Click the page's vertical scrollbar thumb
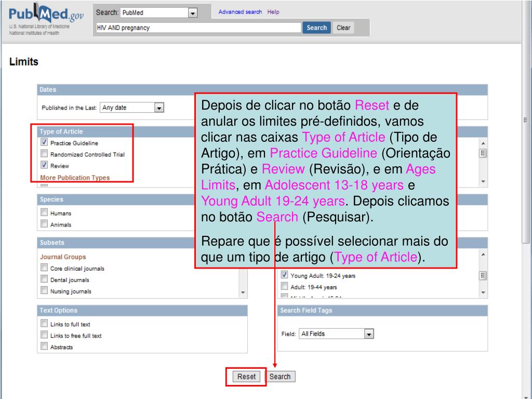The image size is (532, 399). (526, 122)
